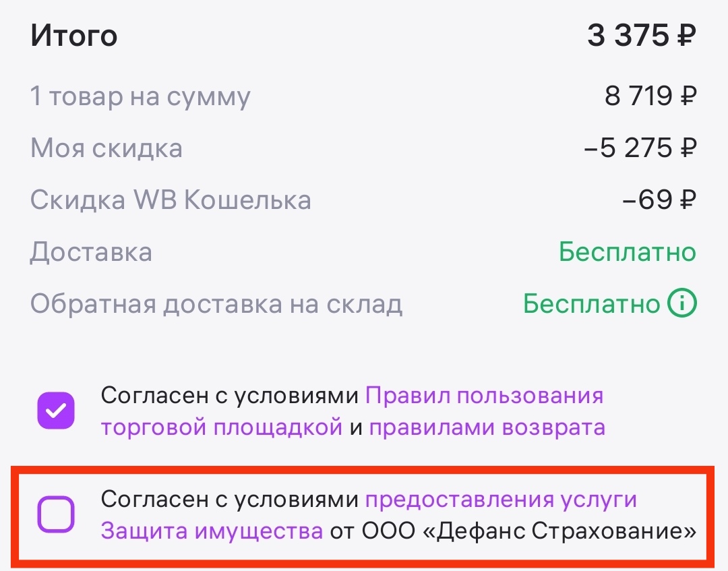728x571 pixels.
Task: Click the Итого heading
Action: 74,36
